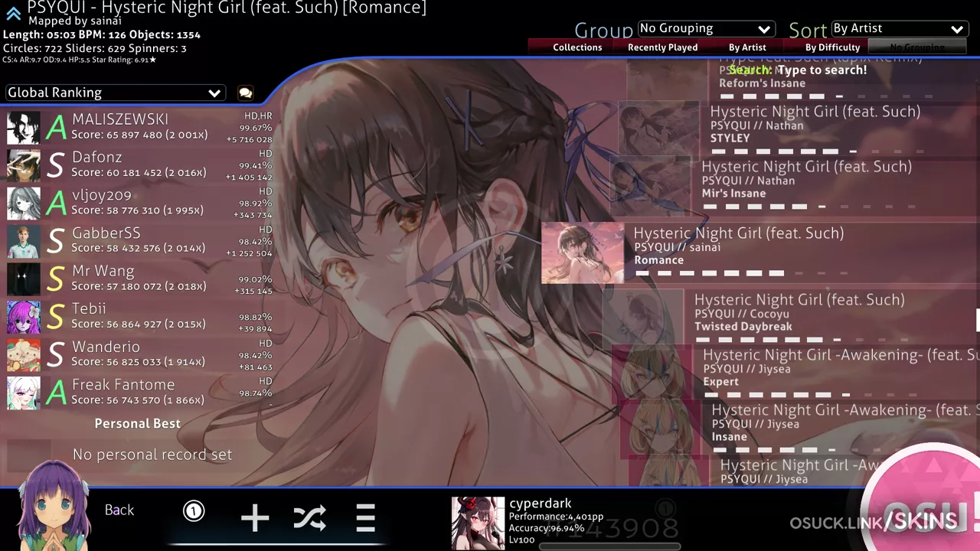Go back using the Back button

click(119, 510)
